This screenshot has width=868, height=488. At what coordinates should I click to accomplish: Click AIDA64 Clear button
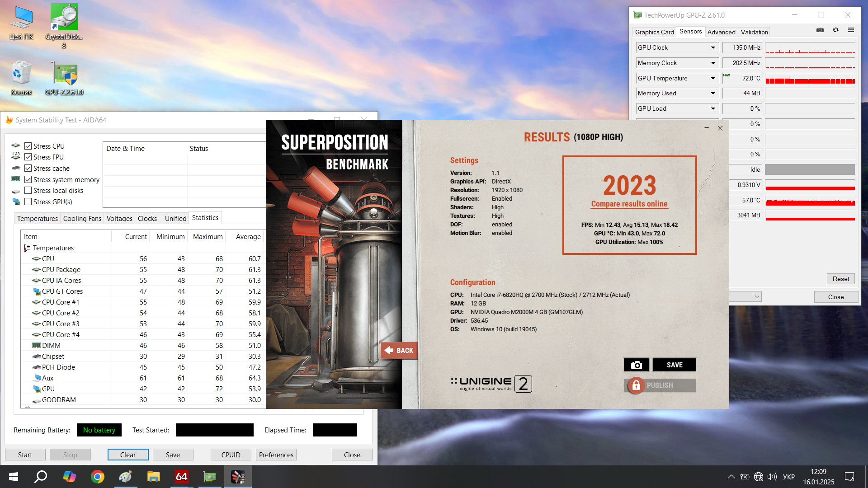point(128,455)
